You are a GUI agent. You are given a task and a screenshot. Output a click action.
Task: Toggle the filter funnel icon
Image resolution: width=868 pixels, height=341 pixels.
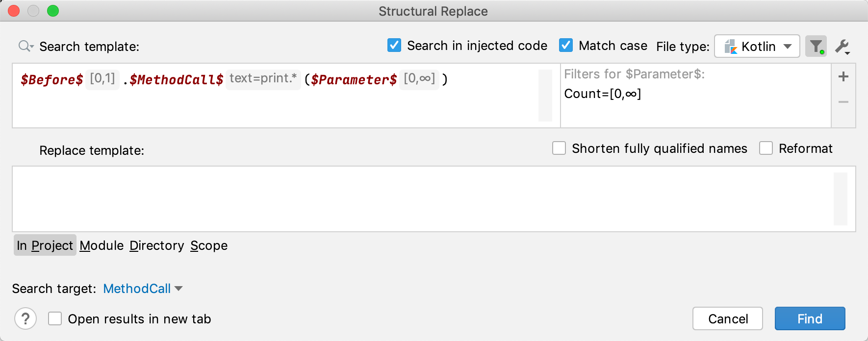[816, 46]
